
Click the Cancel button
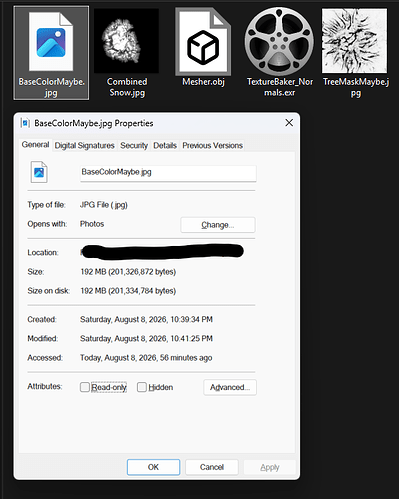pos(212,467)
